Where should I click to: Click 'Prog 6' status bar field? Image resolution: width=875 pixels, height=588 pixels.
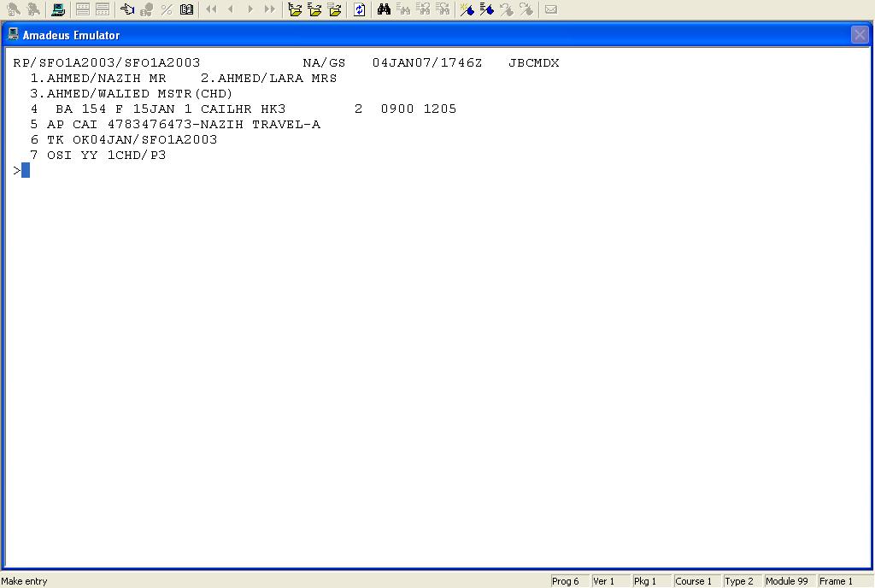[570, 581]
